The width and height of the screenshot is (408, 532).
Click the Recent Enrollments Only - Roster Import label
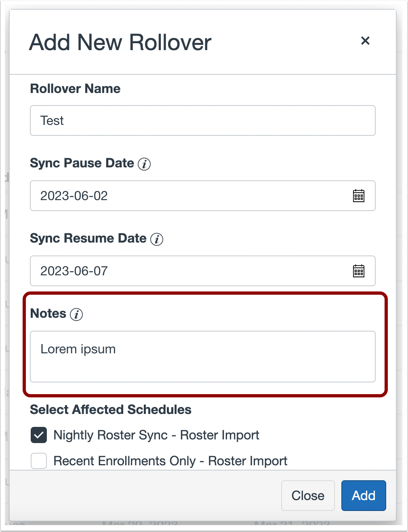click(x=170, y=461)
